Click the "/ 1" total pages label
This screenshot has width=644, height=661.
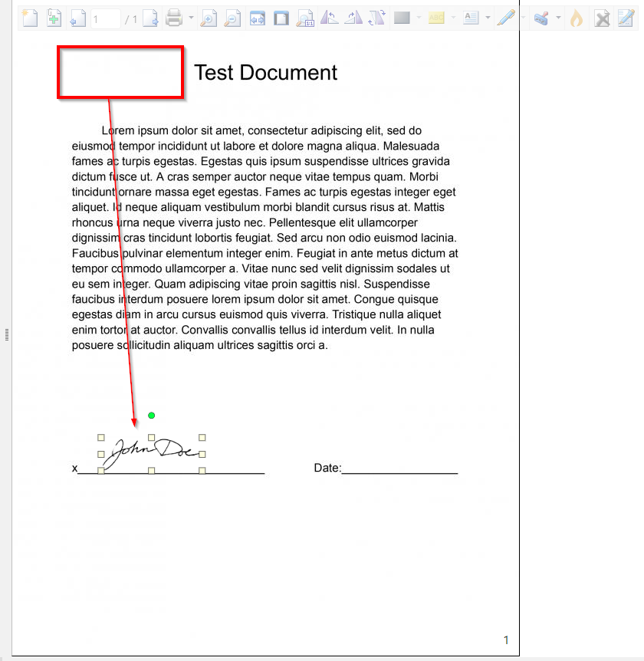[131, 19]
